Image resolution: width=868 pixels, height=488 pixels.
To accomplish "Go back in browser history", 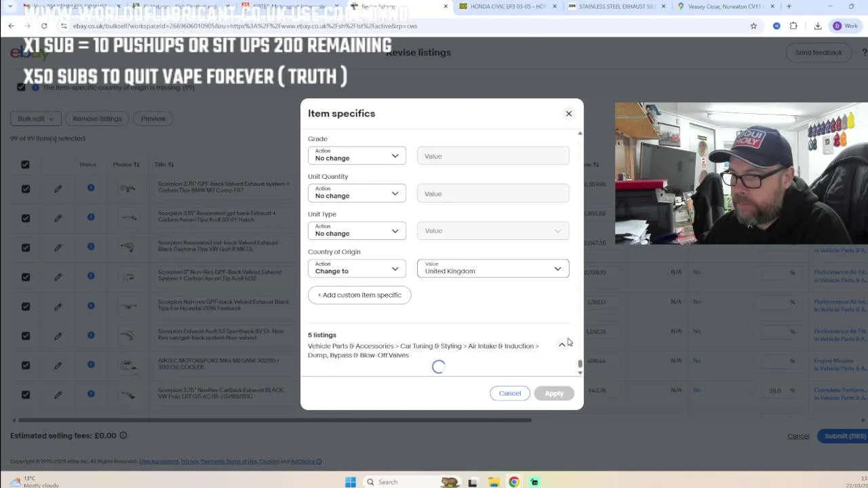I will [x=11, y=26].
